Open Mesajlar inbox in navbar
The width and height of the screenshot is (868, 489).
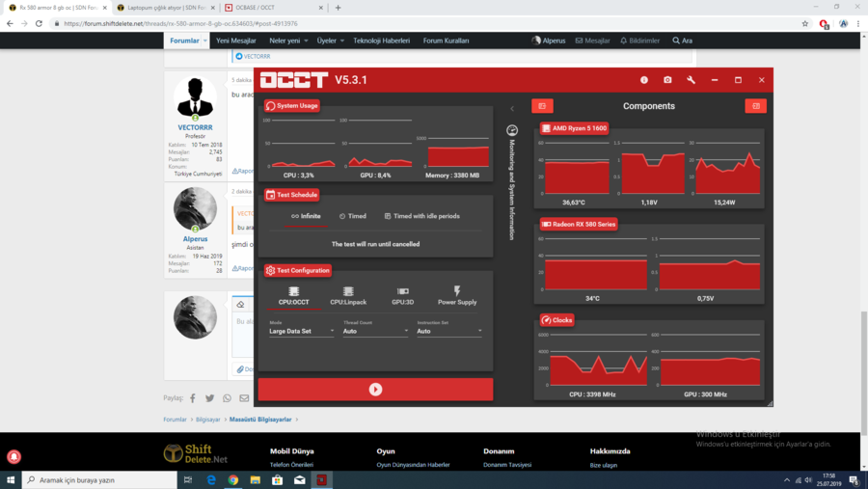[x=592, y=41]
